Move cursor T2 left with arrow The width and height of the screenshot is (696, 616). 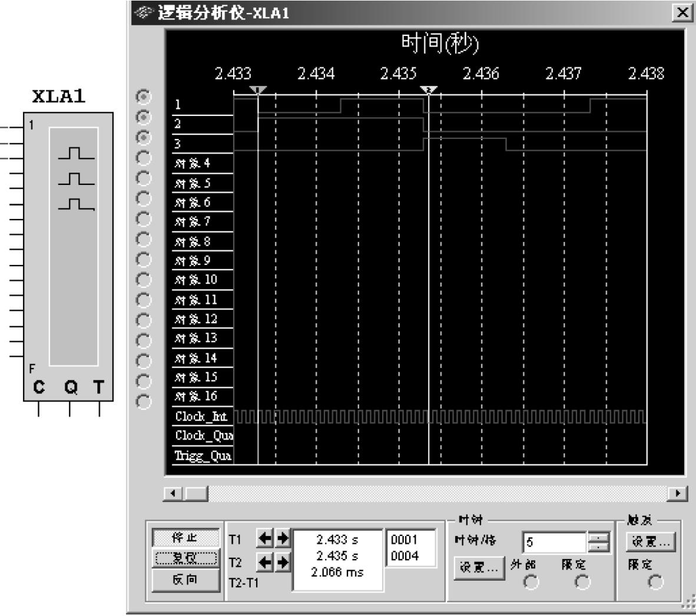265,563
